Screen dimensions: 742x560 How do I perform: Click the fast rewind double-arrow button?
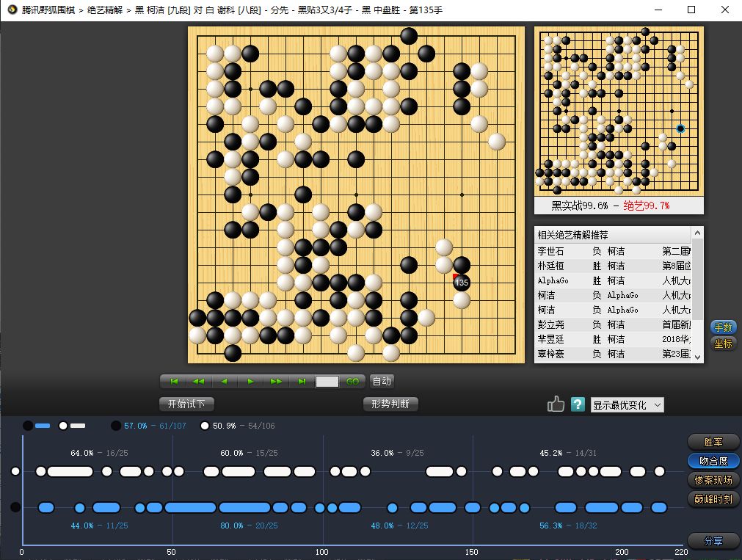[x=198, y=382]
